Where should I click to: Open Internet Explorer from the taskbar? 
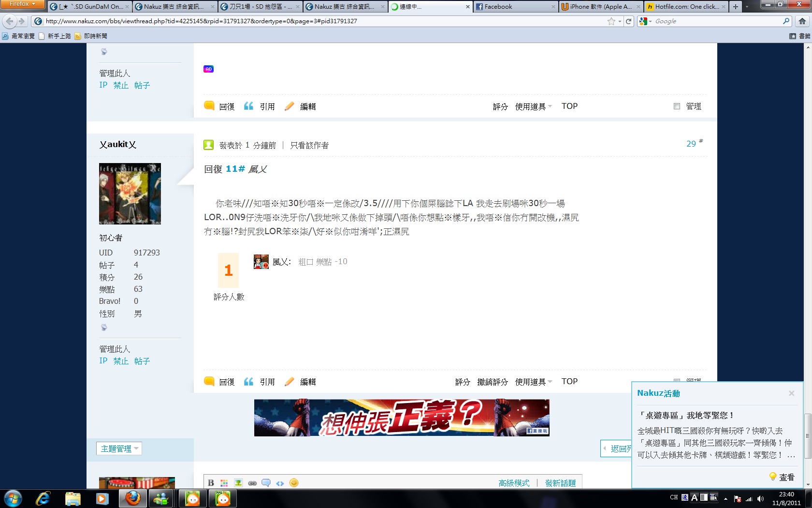[43, 498]
